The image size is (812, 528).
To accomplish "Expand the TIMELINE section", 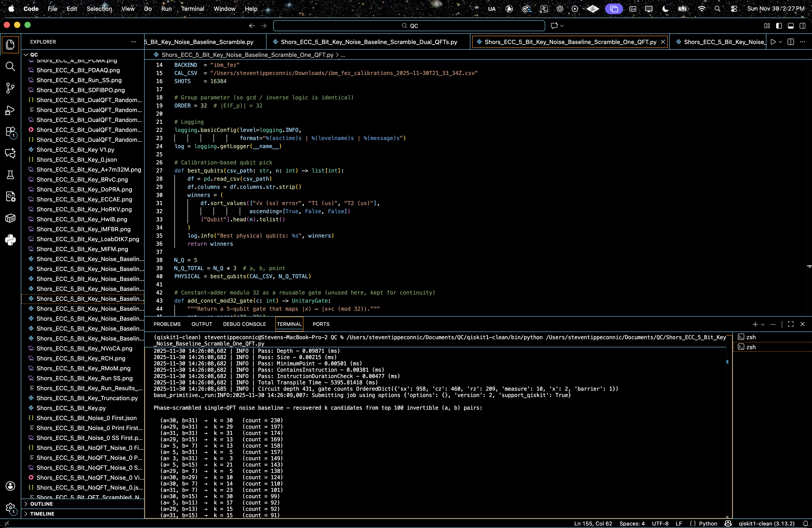I will (x=42, y=514).
